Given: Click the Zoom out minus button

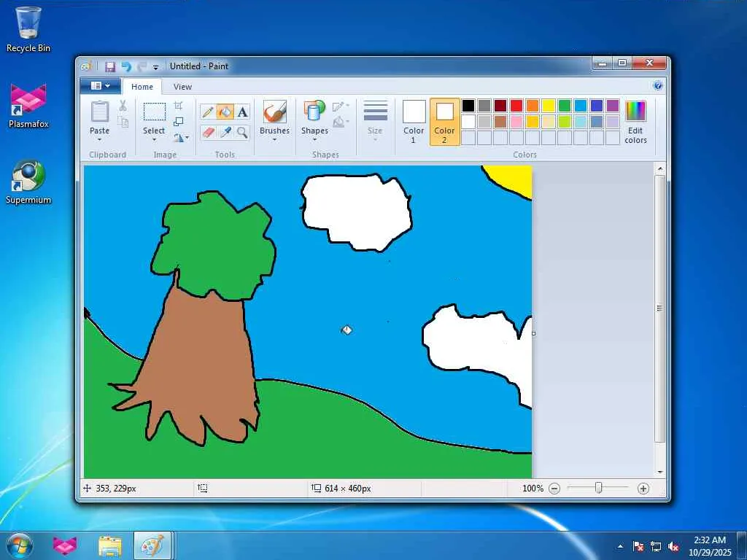Looking at the screenshot, I should [554, 488].
